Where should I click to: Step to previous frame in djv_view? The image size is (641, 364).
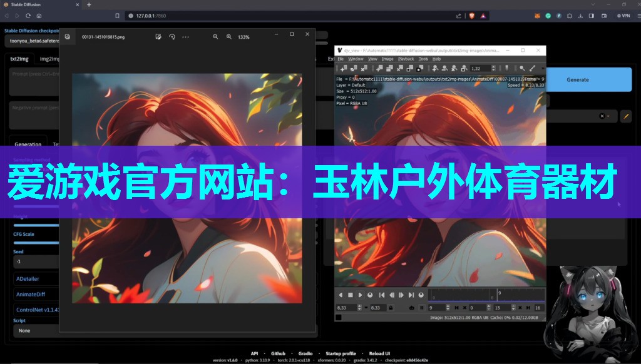point(392,295)
